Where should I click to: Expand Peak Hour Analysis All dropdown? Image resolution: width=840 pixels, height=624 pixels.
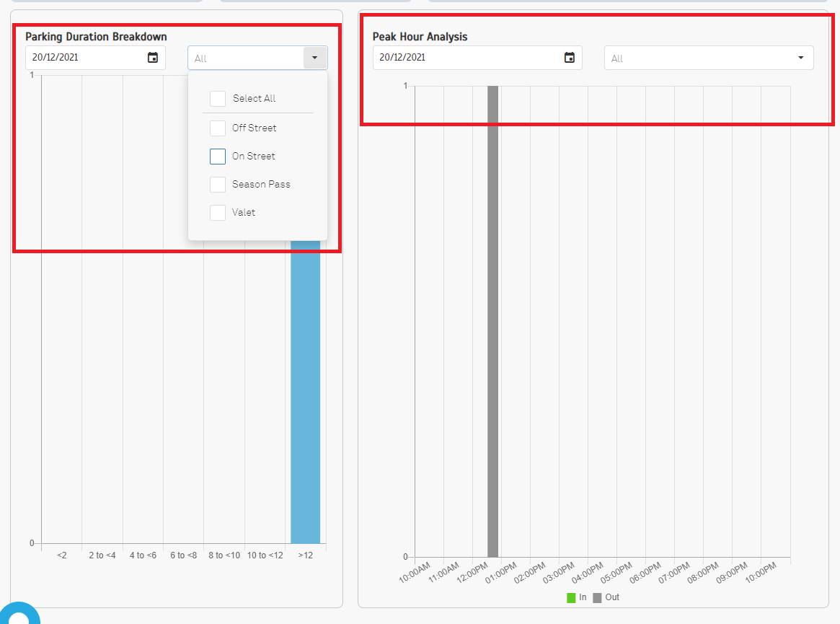click(x=800, y=58)
